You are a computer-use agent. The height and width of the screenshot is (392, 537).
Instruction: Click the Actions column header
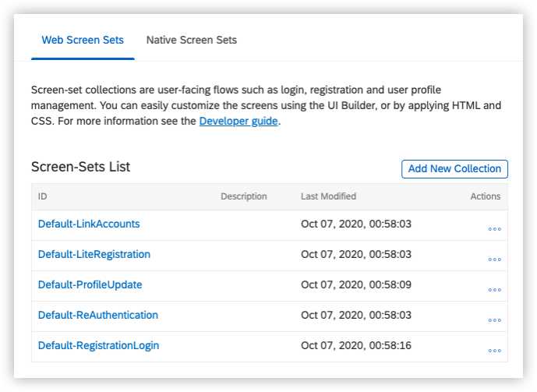(485, 196)
